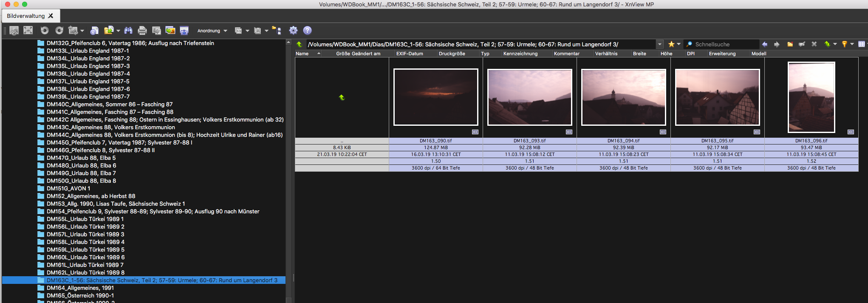
Task: Expand the favorites star dropdown arrow
Action: [679, 44]
